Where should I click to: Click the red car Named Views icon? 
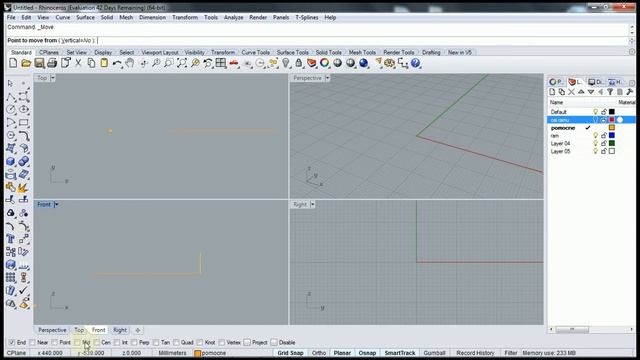point(234,63)
